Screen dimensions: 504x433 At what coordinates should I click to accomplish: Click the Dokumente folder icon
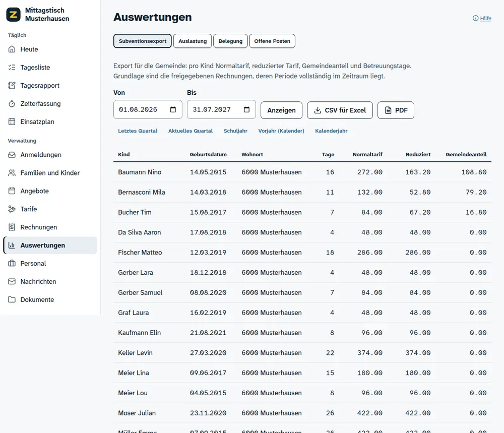pos(12,299)
